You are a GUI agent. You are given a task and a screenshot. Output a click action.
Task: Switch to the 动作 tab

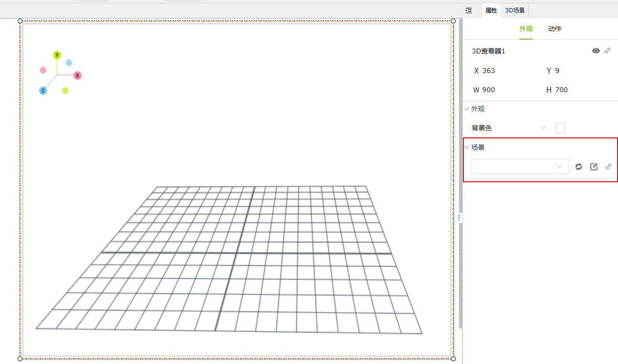pyautogui.click(x=555, y=29)
